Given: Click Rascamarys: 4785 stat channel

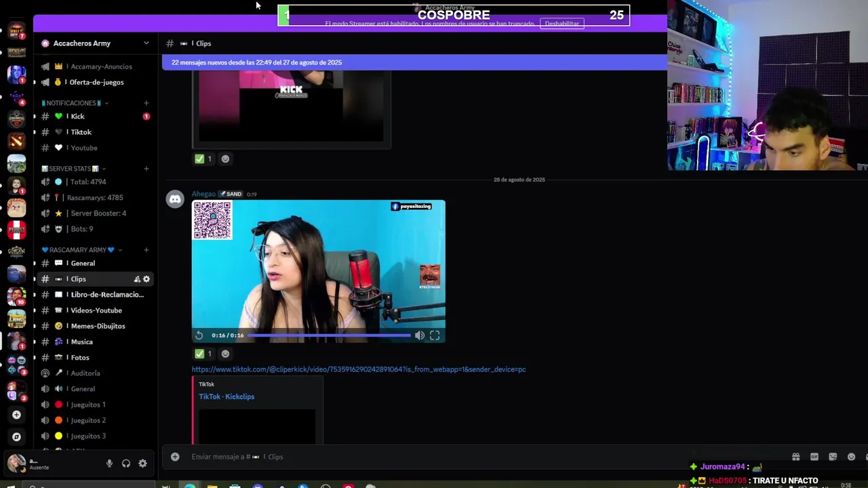Looking at the screenshot, I should pos(95,198).
